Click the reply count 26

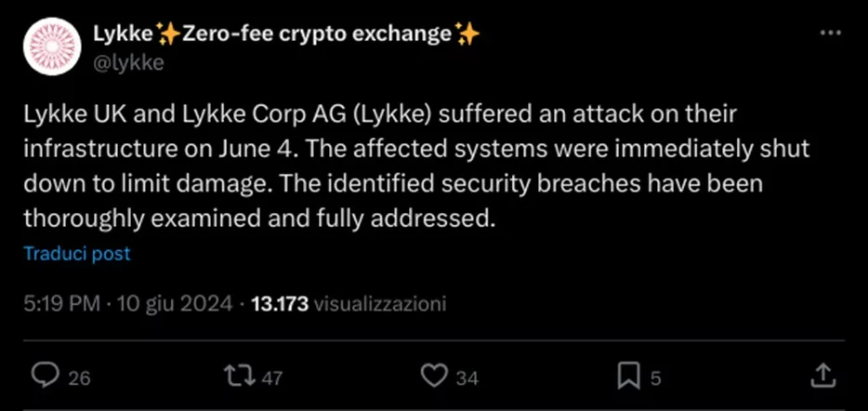80,378
